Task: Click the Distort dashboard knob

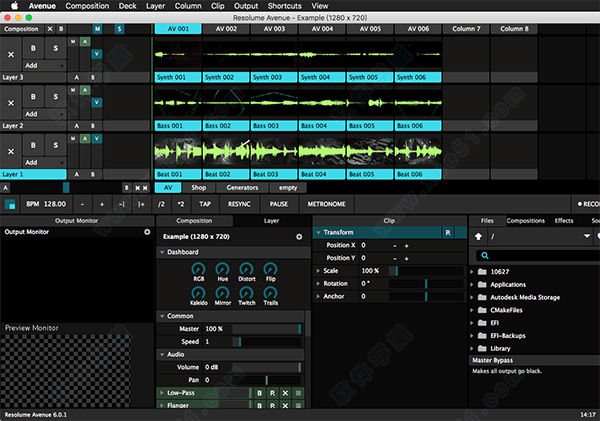Action: [246, 269]
